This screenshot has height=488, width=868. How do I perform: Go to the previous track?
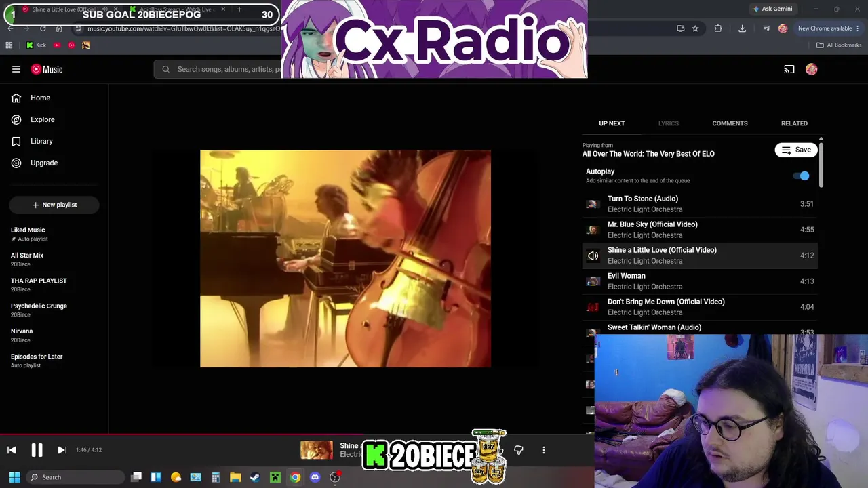pos(12,450)
